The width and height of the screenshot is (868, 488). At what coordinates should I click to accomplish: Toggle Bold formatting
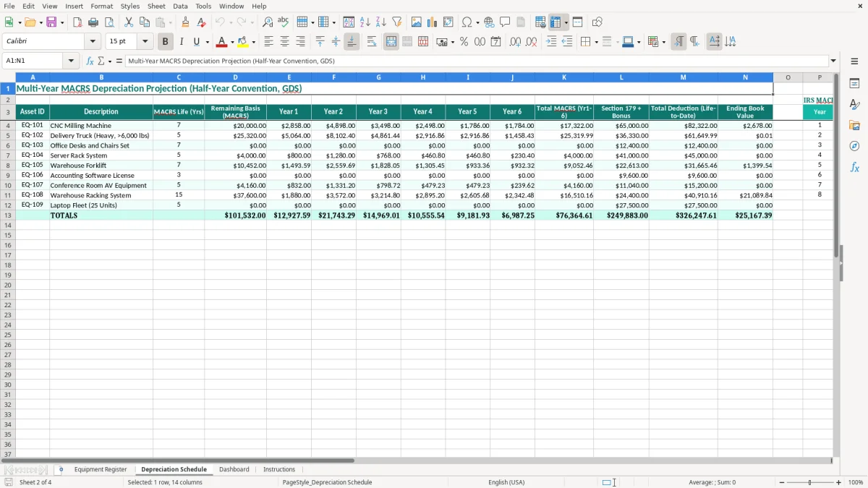tap(166, 42)
